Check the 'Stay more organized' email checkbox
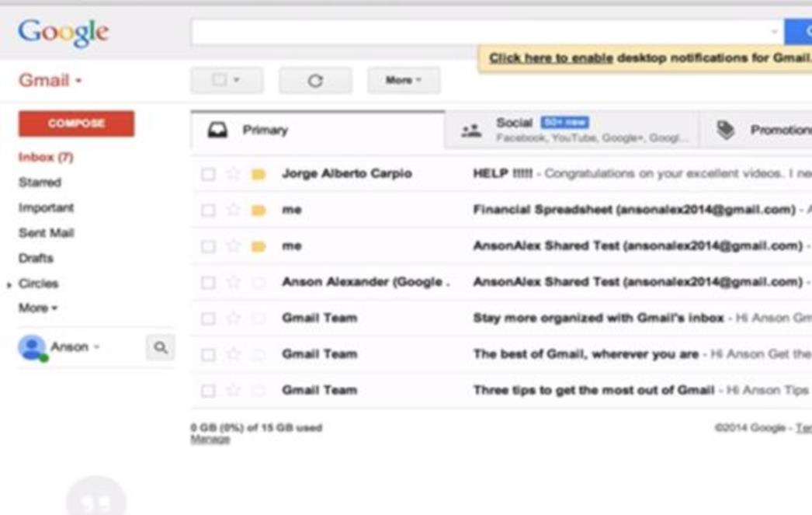This screenshot has height=515, width=812. click(x=208, y=318)
